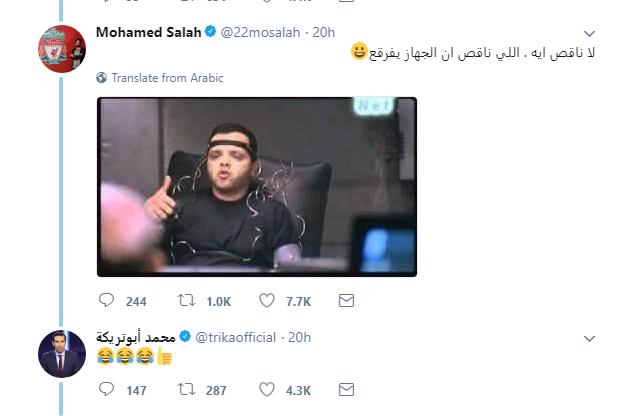Expand the options chevron on Mohamed Salah's tweet

pos(590,32)
